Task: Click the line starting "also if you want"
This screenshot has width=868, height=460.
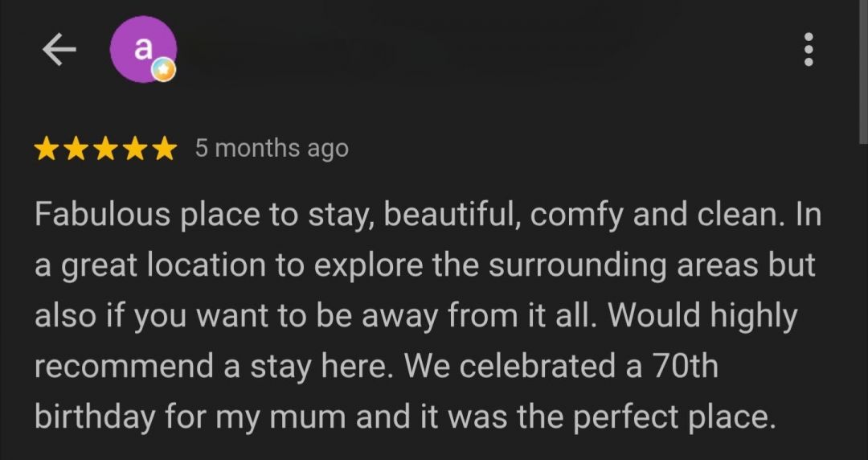Action: pos(416,316)
